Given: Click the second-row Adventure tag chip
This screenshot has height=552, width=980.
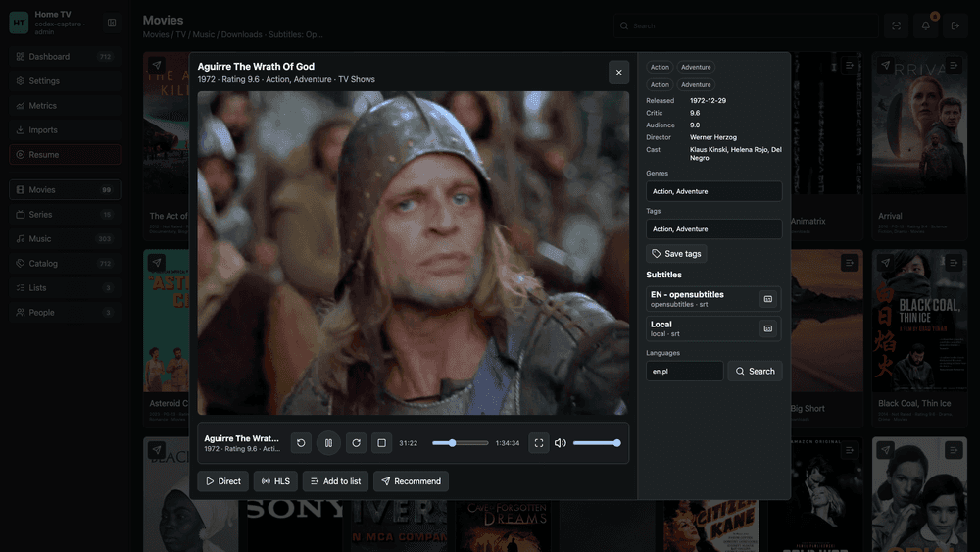Looking at the screenshot, I should (x=696, y=85).
